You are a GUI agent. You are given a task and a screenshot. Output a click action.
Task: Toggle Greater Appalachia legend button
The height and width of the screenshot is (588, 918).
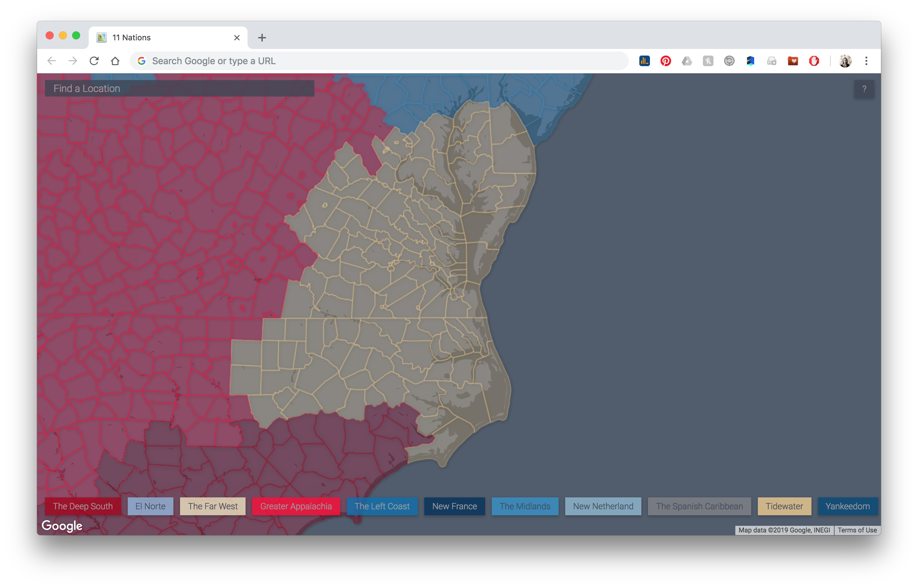point(296,506)
